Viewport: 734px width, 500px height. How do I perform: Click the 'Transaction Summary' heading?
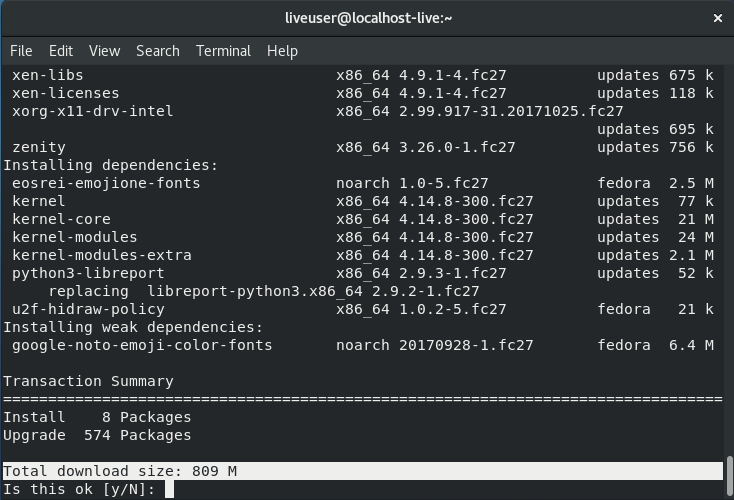coord(88,381)
